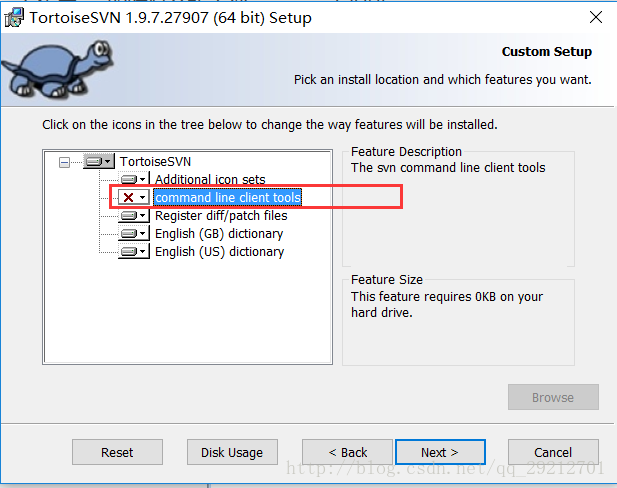The height and width of the screenshot is (488, 617).
Task: Open Disk Usage dialog
Action: 232,452
